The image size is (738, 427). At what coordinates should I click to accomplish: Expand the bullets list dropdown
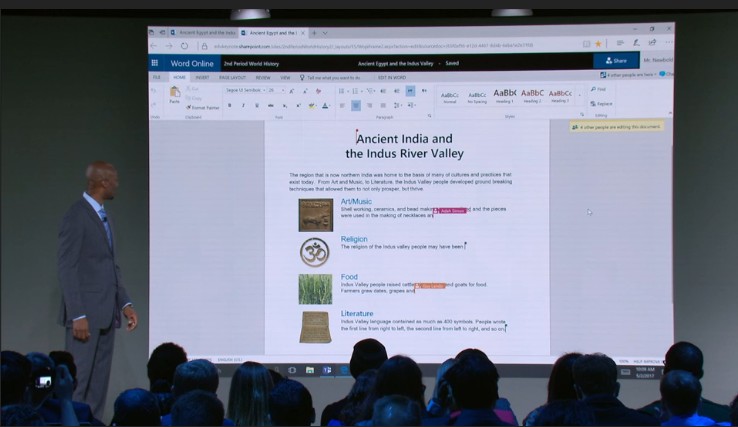[348, 91]
